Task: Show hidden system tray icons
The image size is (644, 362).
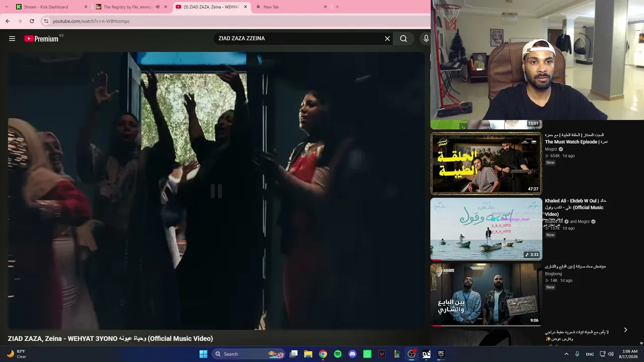Action: (566, 354)
